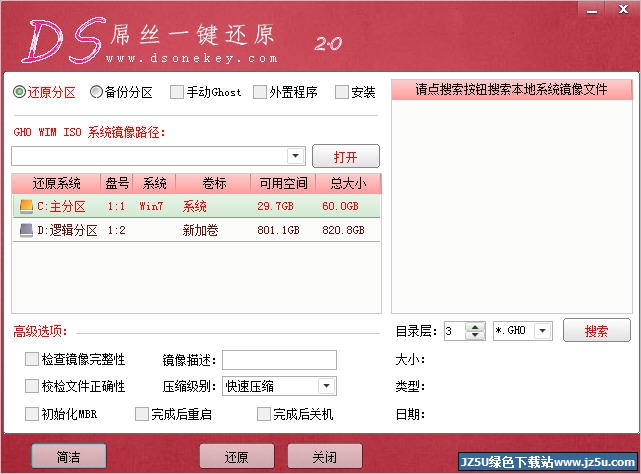The width and height of the screenshot is (641, 474).
Task: Click the 关闭 button at bottom
Action: (x=325, y=456)
